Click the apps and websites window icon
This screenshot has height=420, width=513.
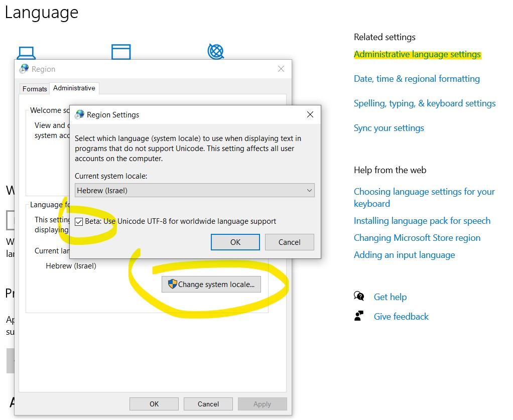pyautogui.click(x=121, y=52)
